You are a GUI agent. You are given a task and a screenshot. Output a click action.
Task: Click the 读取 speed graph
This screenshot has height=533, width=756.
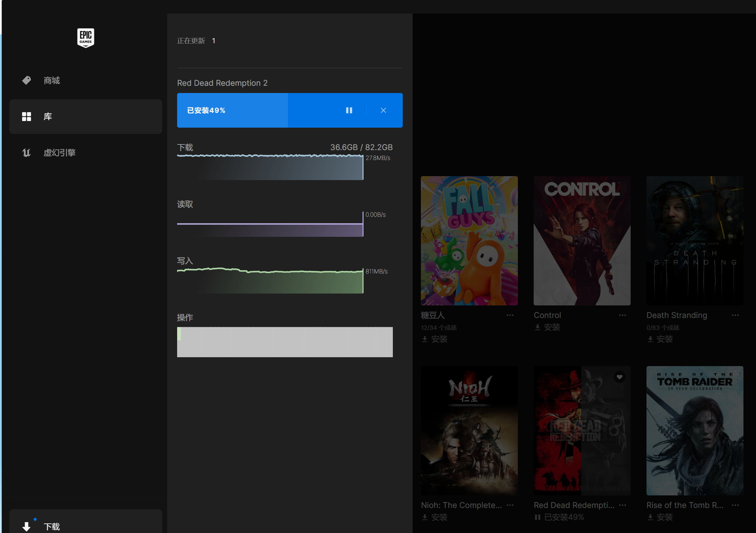tap(270, 224)
